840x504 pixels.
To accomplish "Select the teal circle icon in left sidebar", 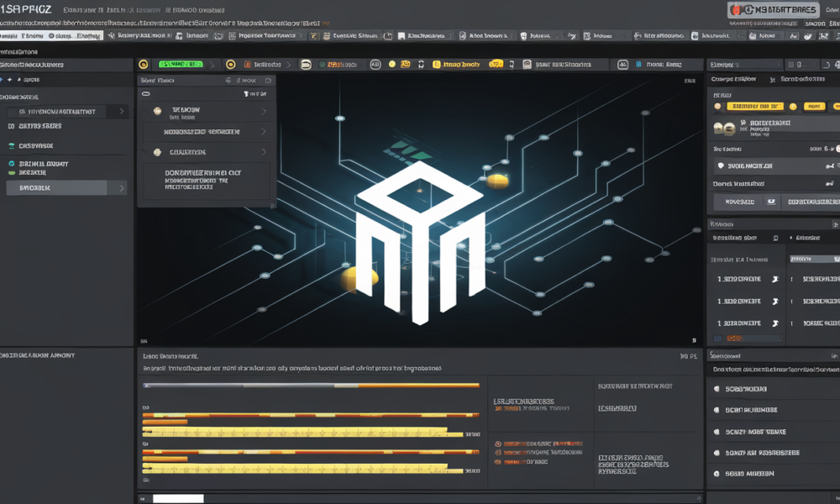I will tap(11, 163).
